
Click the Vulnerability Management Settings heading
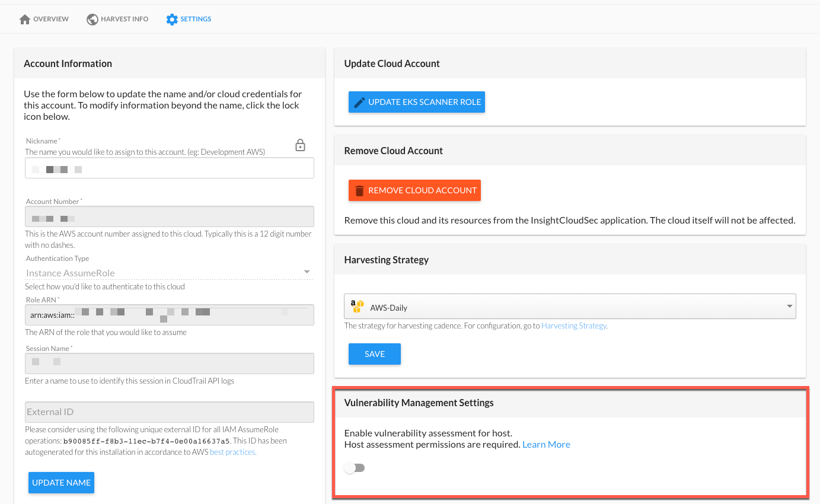tap(419, 403)
